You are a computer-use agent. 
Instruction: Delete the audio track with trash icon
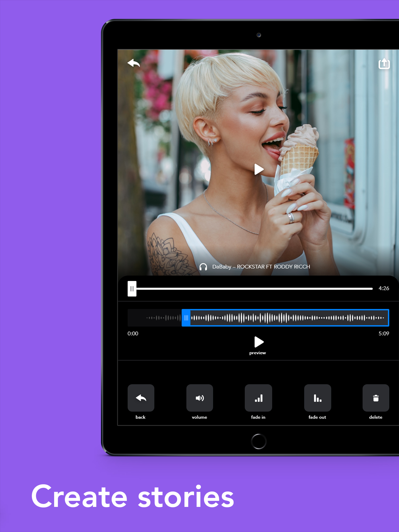click(376, 398)
